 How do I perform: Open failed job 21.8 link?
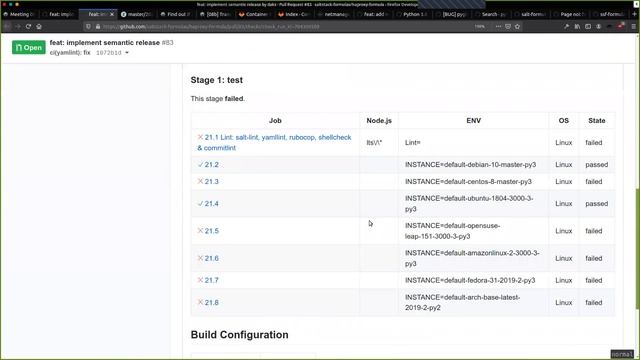click(x=211, y=302)
